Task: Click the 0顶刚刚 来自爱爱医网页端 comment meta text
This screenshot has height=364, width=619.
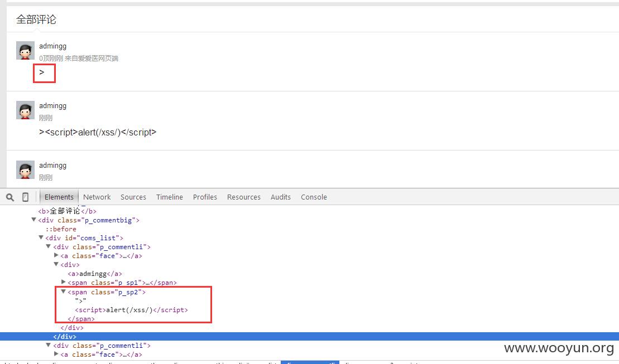Action: point(79,59)
